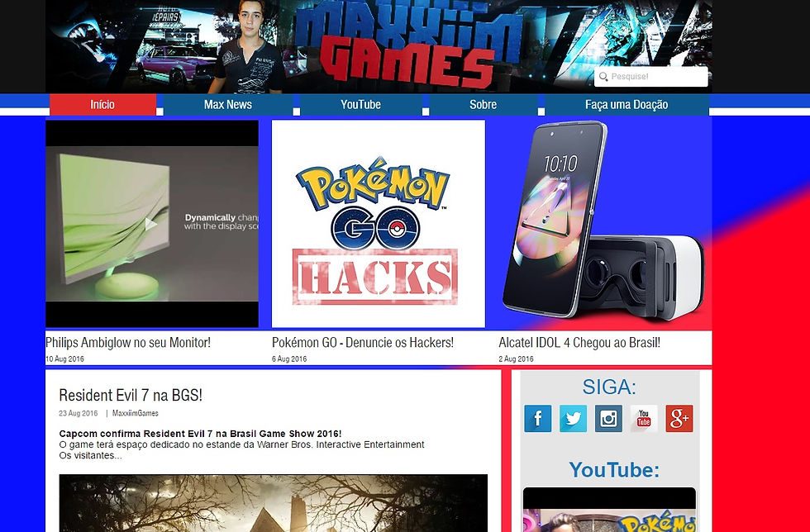Click the 'YouTube:' sidebar heading
The width and height of the screenshot is (810, 532).
coord(614,469)
